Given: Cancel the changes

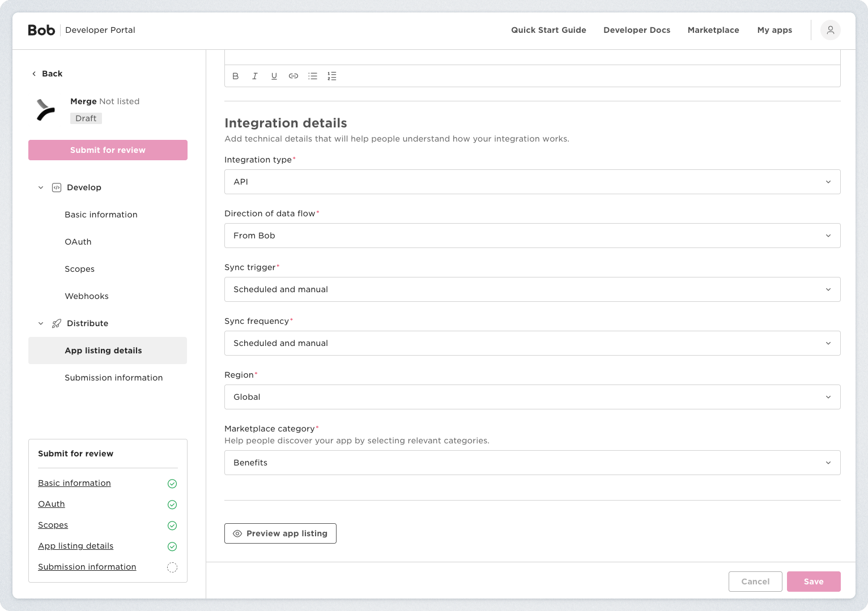Looking at the screenshot, I should pyautogui.click(x=755, y=582).
